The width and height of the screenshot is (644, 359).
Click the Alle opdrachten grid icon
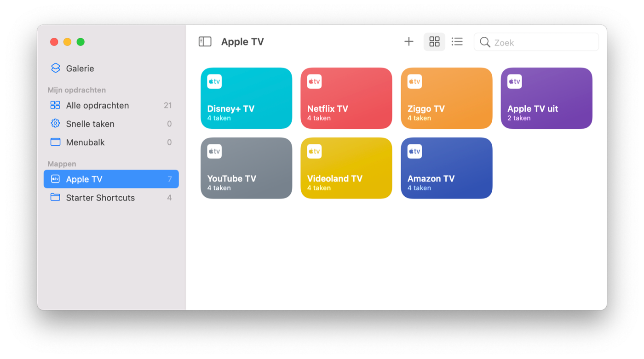(55, 105)
